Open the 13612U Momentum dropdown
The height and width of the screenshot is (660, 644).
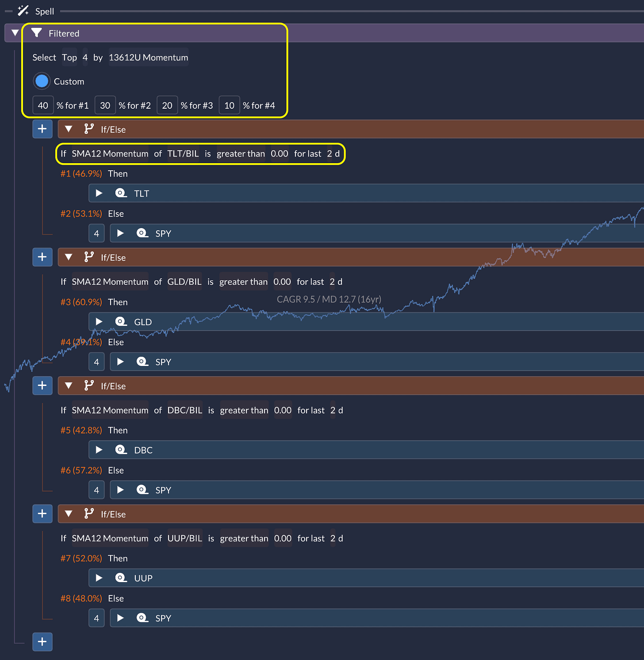pyautogui.click(x=149, y=57)
